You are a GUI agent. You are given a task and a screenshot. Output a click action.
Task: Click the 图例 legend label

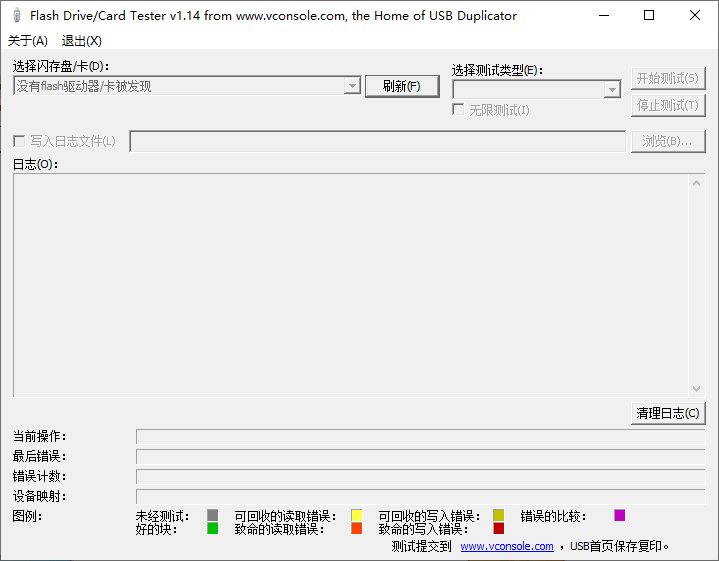(x=28, y=516)
